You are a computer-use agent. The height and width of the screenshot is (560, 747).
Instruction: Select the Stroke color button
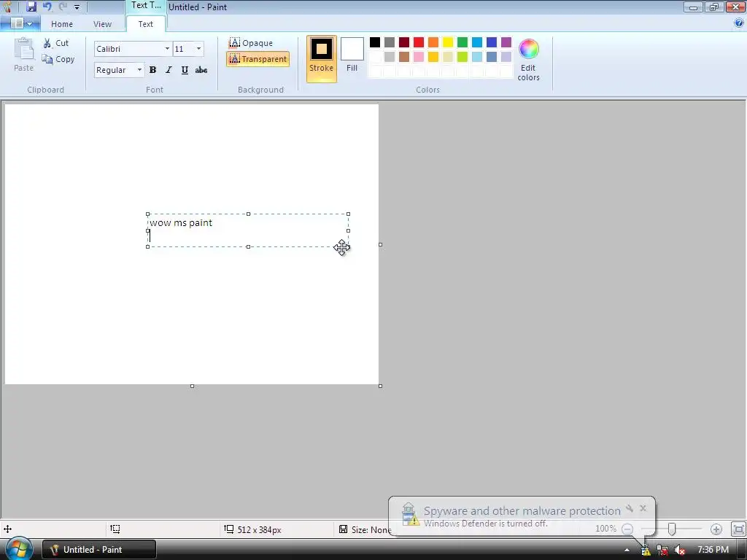point(322,58)
